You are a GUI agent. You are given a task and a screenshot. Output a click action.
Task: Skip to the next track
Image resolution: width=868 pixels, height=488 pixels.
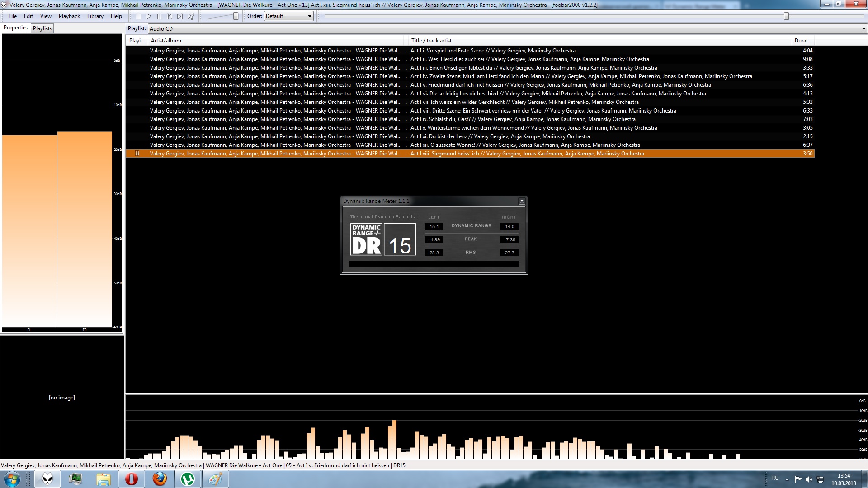coord(180,16)
